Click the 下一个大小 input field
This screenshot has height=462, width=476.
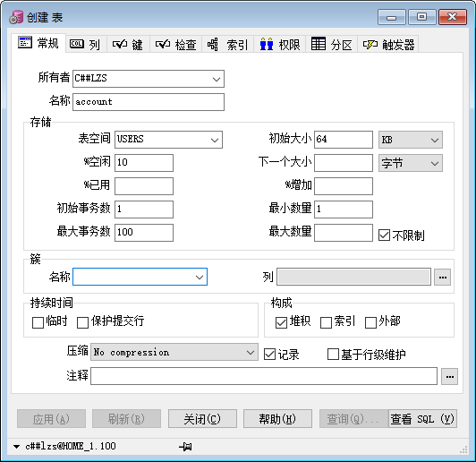pyautogui.click(x=344, y=162)
